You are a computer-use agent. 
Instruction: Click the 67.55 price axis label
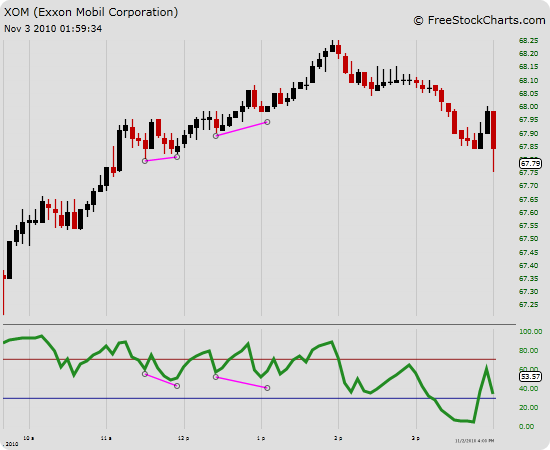pyautogui.click(x=528, y=226)
